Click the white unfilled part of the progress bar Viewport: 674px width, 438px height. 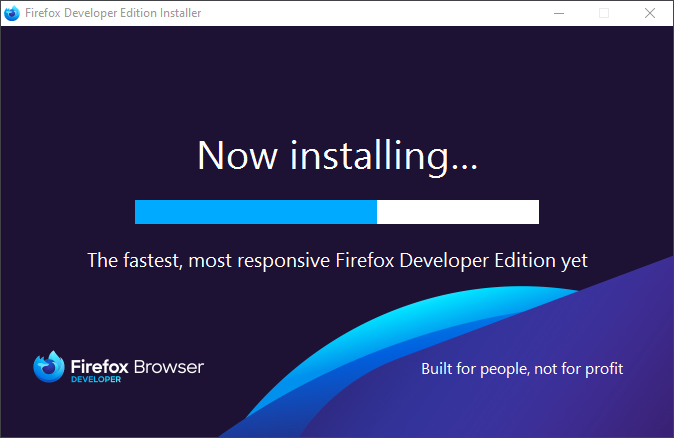[x=458, y=212]
